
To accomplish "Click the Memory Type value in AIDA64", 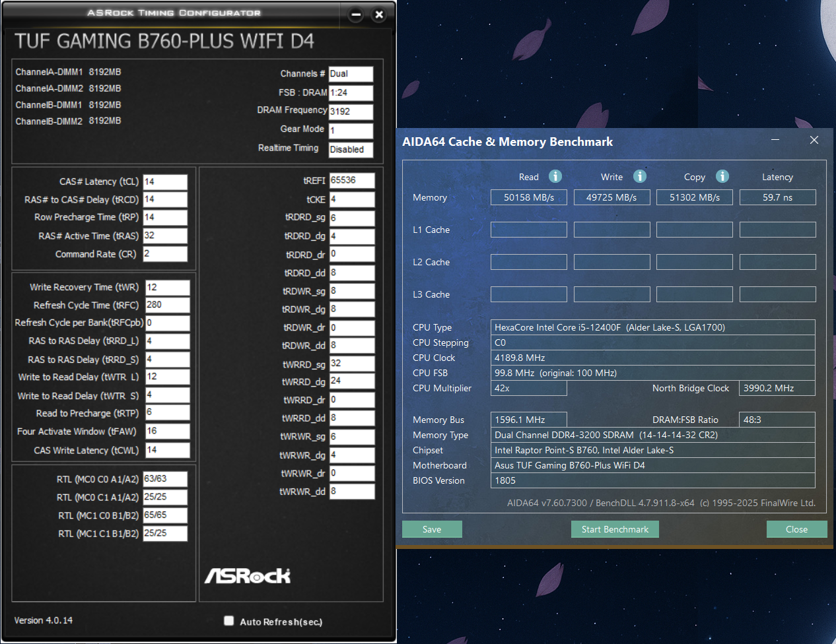I will tap(653, 435).
